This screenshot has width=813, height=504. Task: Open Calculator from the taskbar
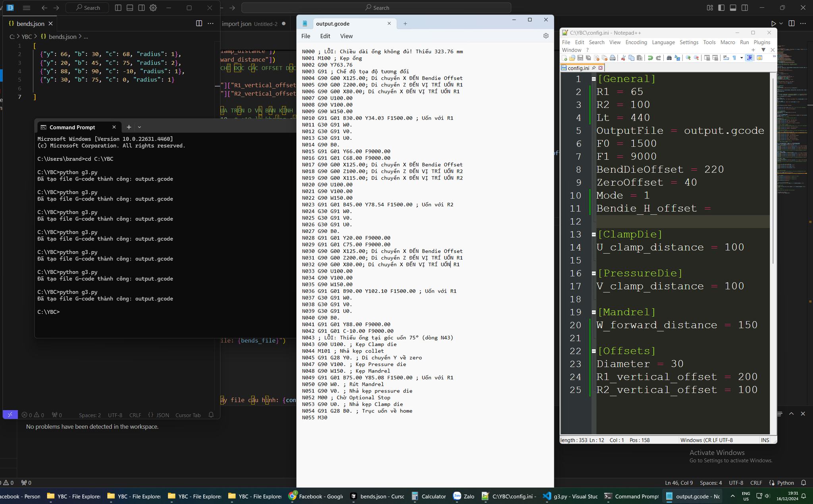pyautogui.click(x=428, y=496)
